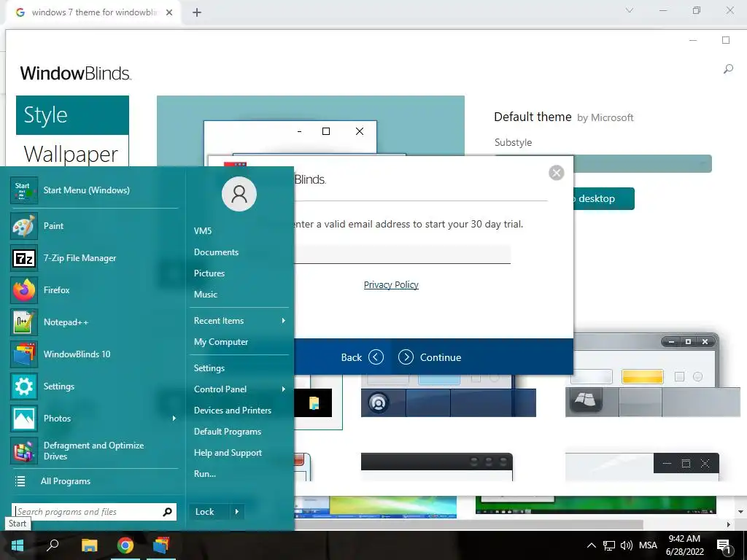Open taskbar search magnifier
This screenshot has height=560, width=747.
[53, 545]
